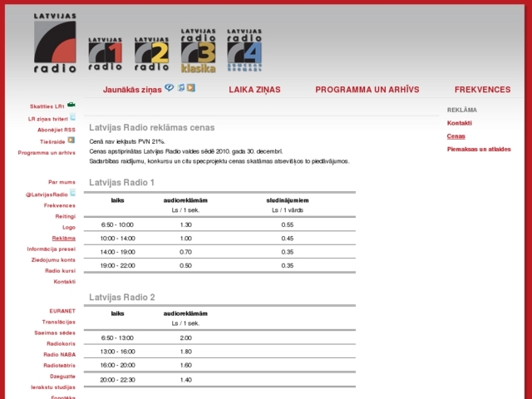Click the 1.30 audio price cell
Image resolution: width=532 pixels, height=399 pixels.
[185, 224]
